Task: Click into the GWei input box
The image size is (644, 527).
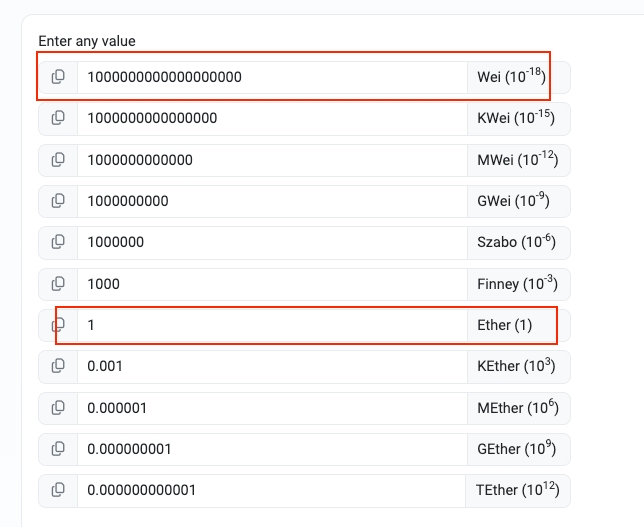Action: coord(272,201)
